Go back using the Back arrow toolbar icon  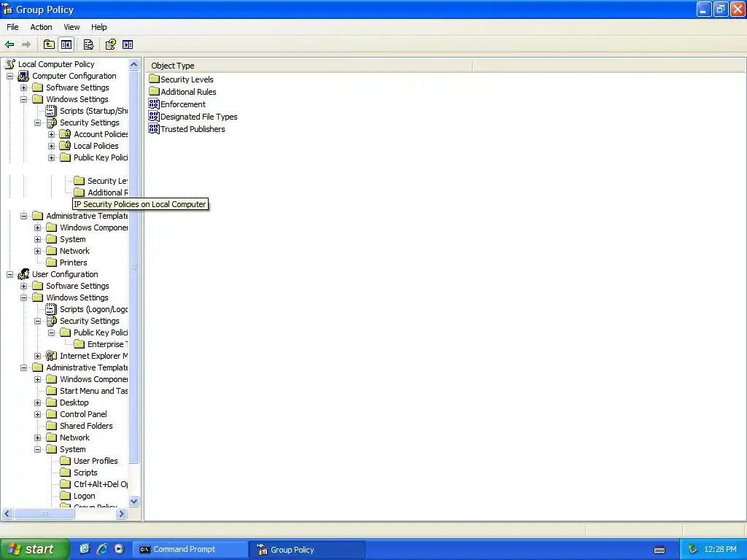9,44
